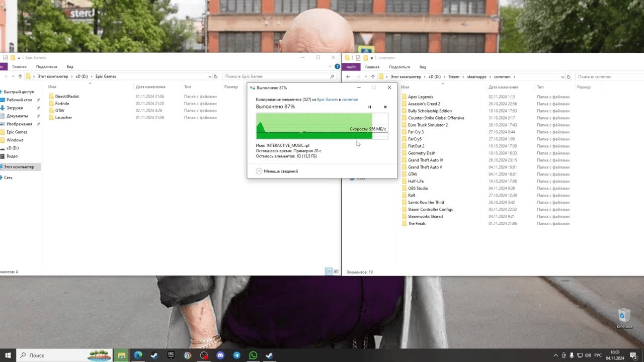Click the green copy progress graph

coord(322,126)
